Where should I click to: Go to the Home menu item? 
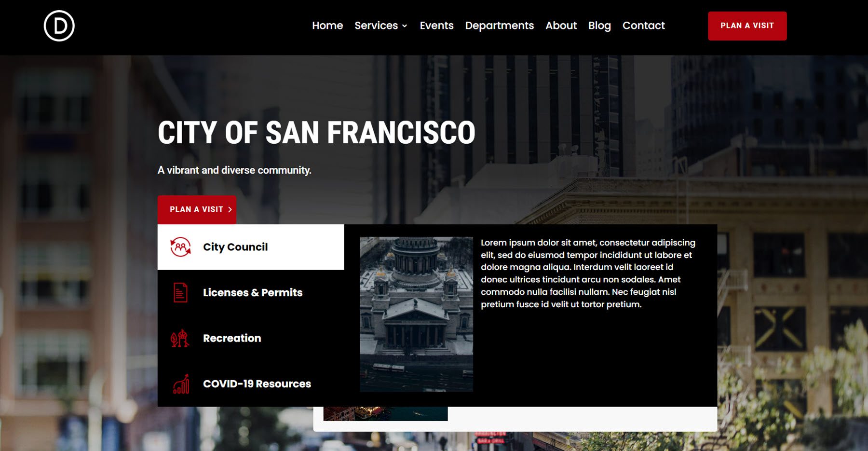327,26
